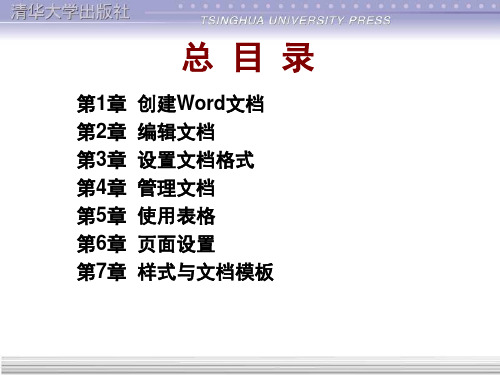Click the 第2章 chapter number label
This screenshot has height=375, width=500.
[x=101, y=132]
